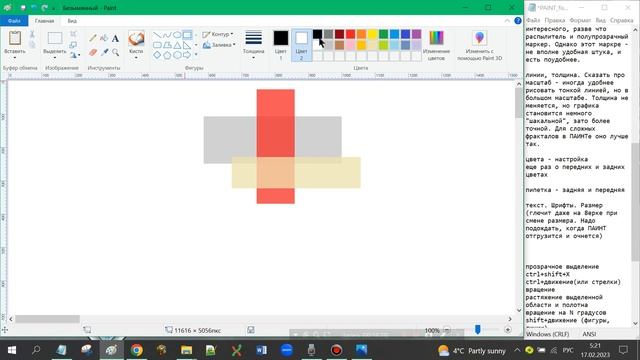
Task: Pick the green color swatch
Action: click(383, 34)
